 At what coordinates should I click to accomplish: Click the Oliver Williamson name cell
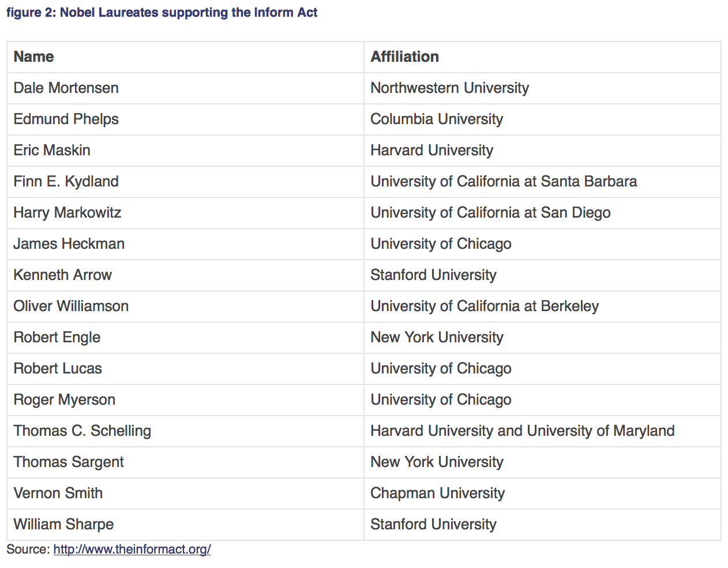pyautogui.click(x=71, y=306)
